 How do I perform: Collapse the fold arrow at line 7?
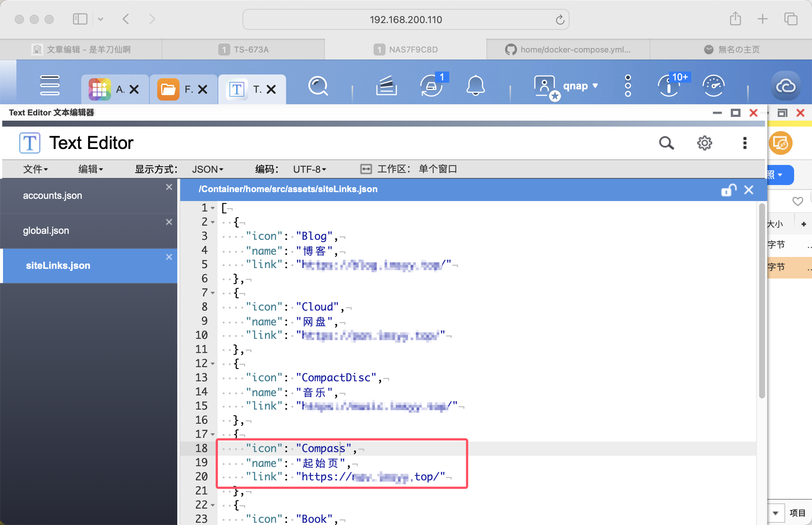click(x=213, y=293)
